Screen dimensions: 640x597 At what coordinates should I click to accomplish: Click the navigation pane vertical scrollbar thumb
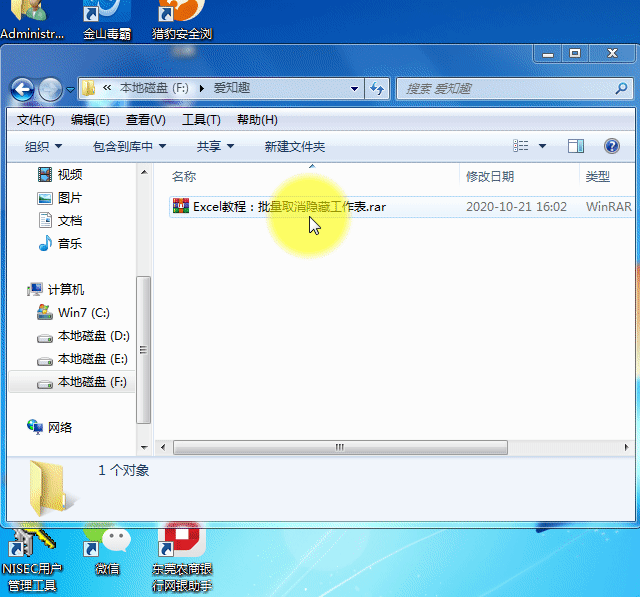(143, 350)
